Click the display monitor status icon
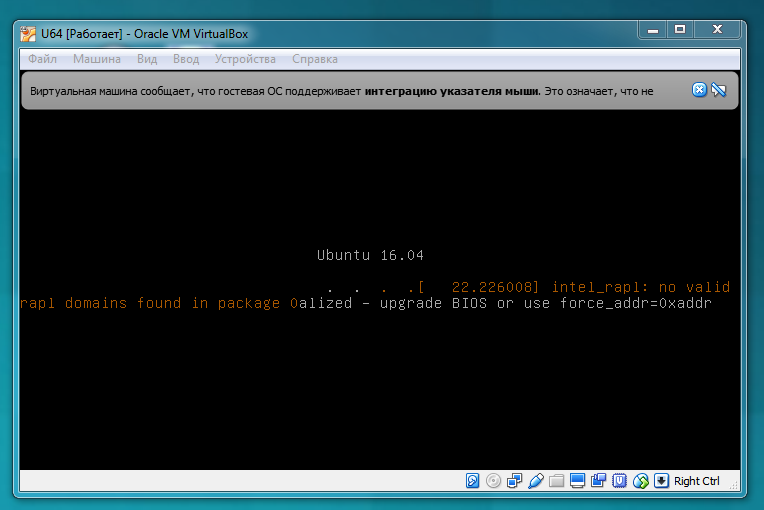This screenshot has width=764, height=510. point(577,481)
